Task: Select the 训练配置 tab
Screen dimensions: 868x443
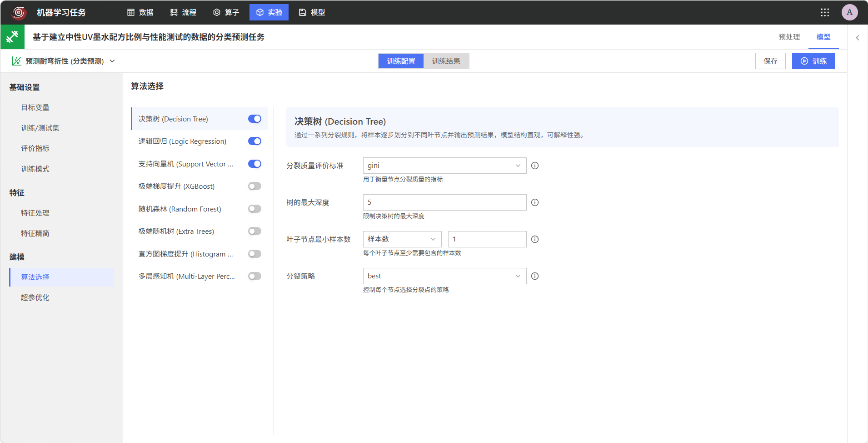Action: [401, 61]
